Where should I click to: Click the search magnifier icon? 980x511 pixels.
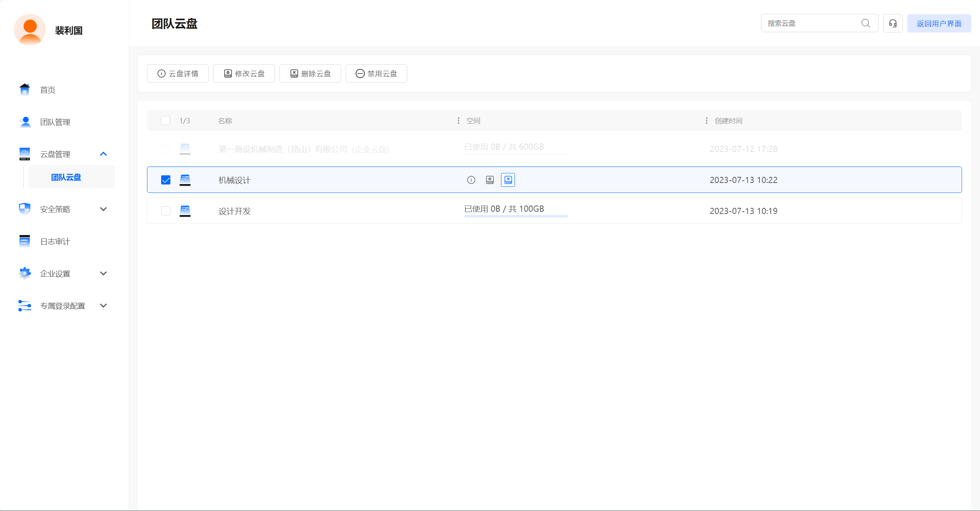pos(866,23)
